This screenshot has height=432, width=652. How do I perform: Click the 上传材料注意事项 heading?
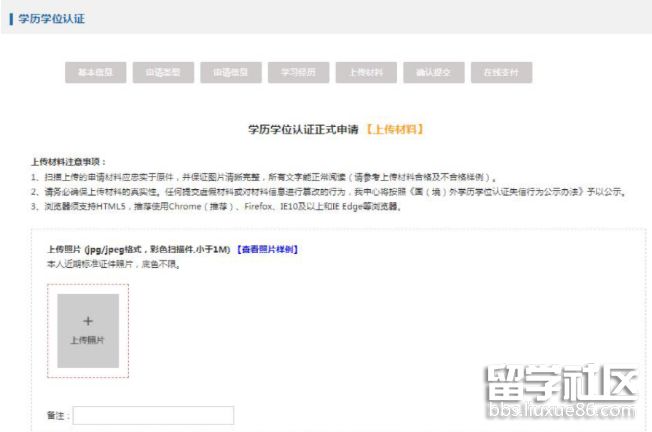(x=68, y=161)
